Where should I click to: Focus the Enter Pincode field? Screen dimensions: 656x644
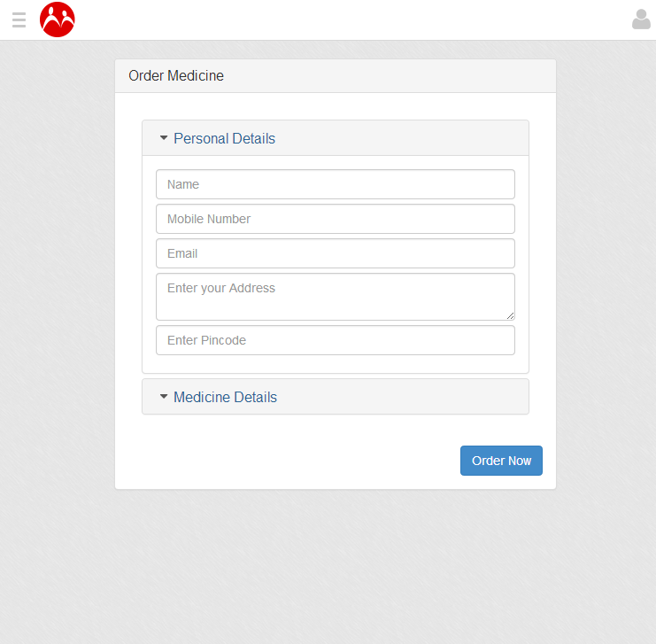pyautogui.click(x=335, y=340)
